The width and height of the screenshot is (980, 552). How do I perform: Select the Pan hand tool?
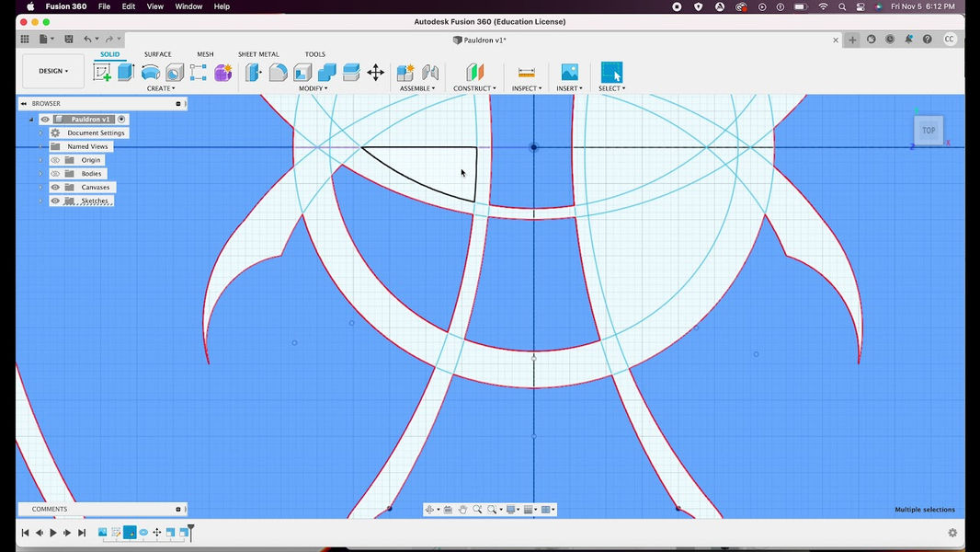(x=462, y=510)
